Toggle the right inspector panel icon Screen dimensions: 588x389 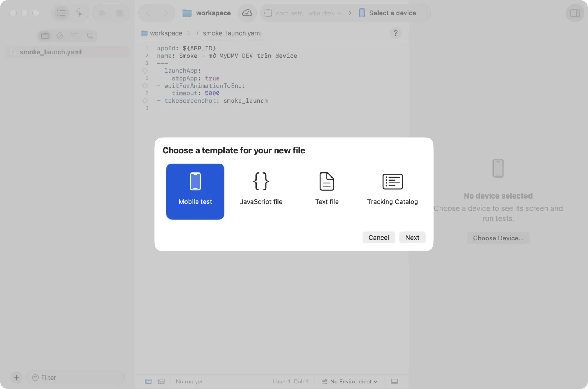click(x=575, y=13)
